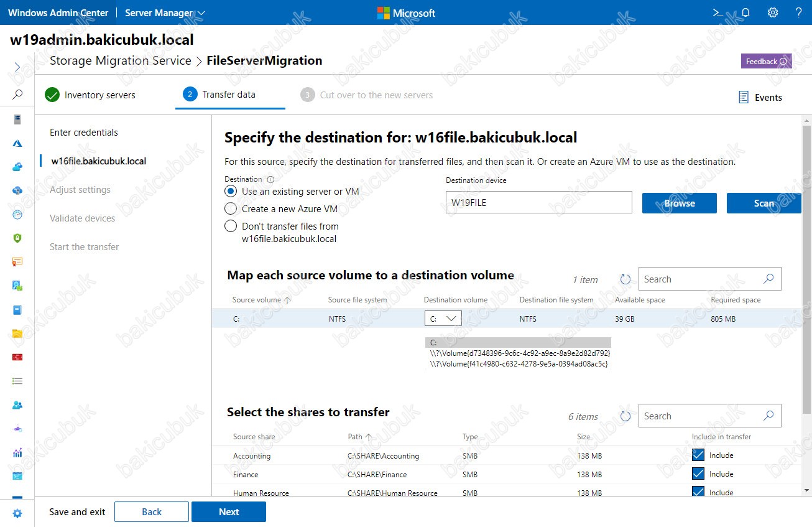Open the Azure Backup cloud icon
The image size is (812, 527).
pos(17,167)
